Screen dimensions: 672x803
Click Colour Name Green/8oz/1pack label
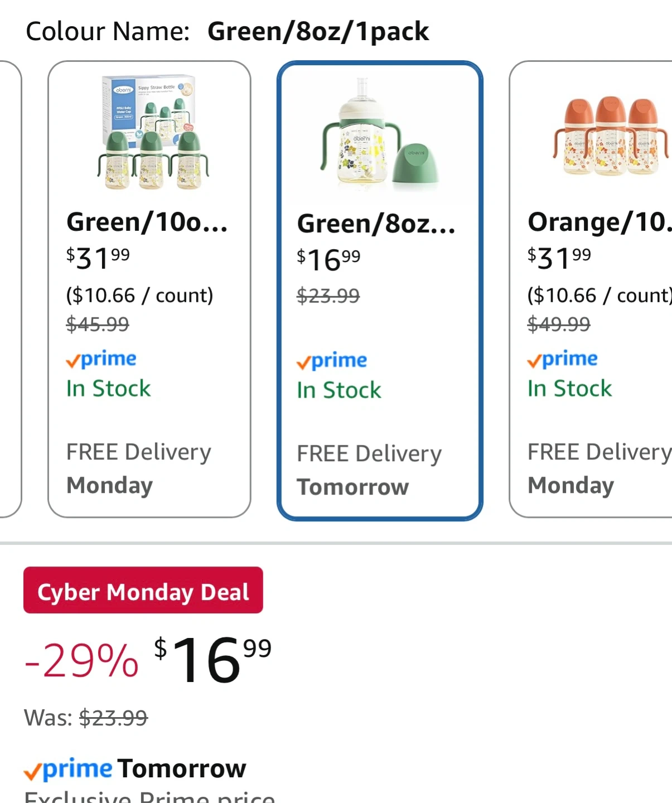pos(227,31)
